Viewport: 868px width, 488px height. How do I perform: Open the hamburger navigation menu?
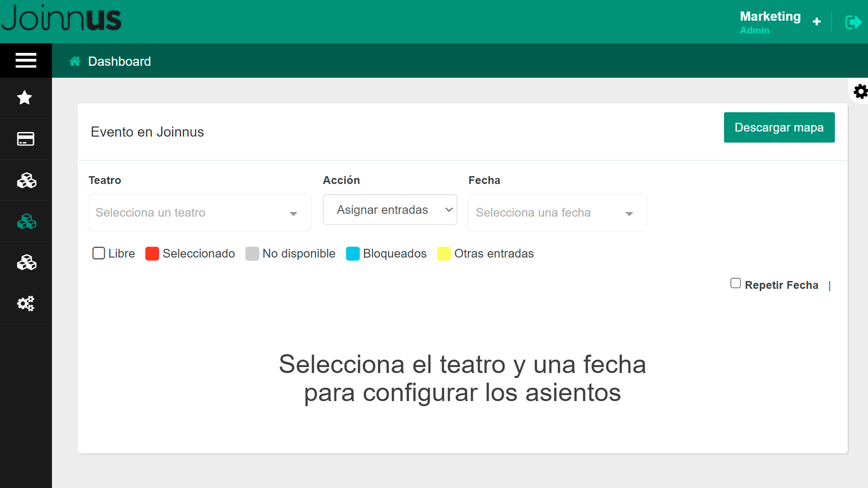pyautogui.click(x=26, y=60)
